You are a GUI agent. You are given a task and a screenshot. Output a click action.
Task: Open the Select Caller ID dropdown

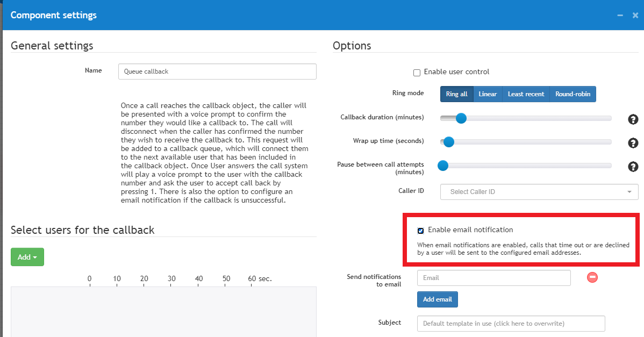coord(539,192)
